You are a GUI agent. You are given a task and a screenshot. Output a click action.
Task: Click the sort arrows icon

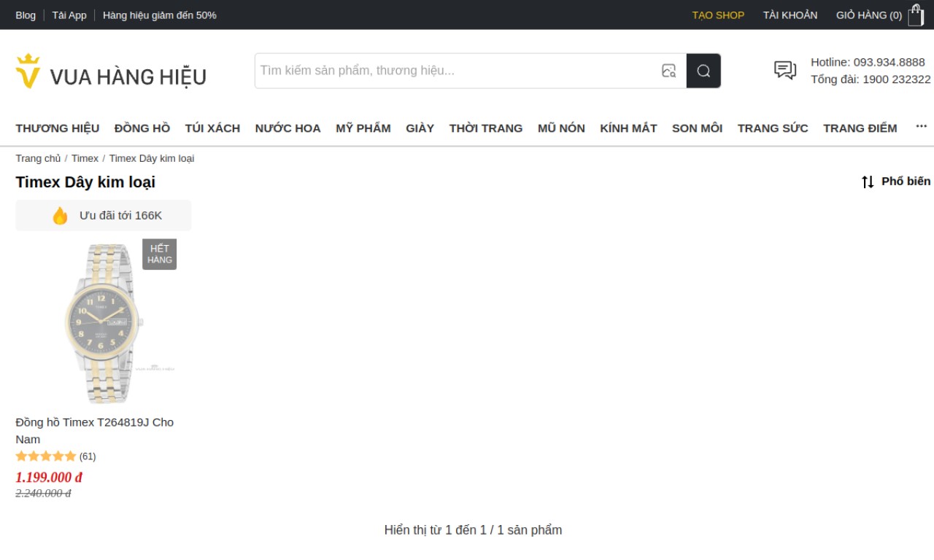click(x=868, y=182)
